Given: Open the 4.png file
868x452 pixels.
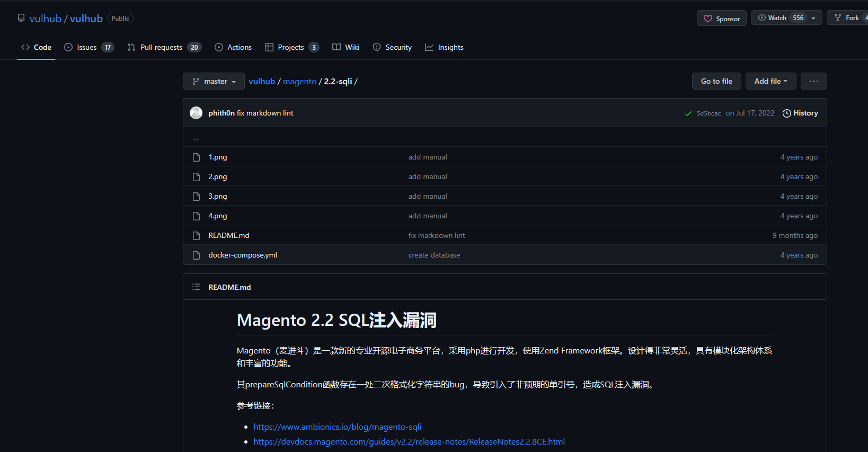Looking at the screenshot, I should pyautogui.click(x=218, y=216).
